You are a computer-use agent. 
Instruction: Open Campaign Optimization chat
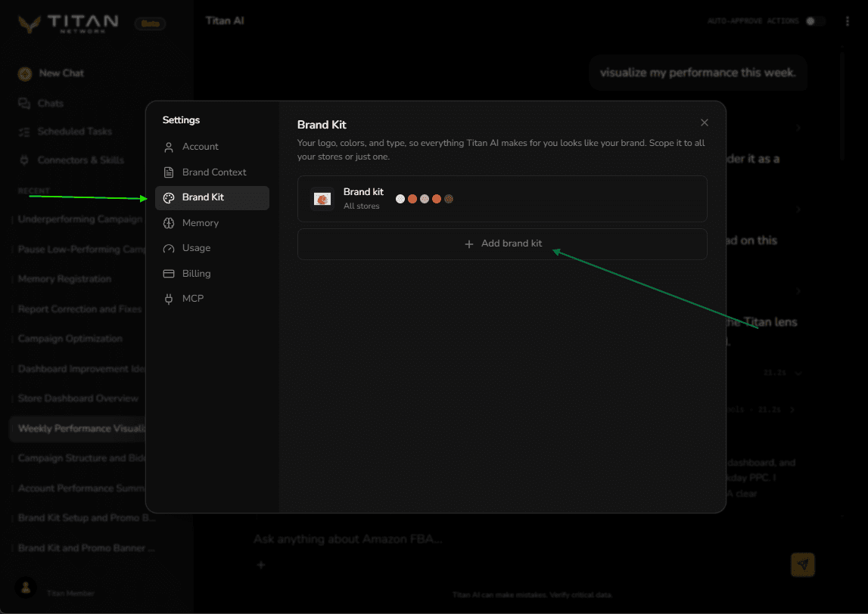(x=70, y=339)
